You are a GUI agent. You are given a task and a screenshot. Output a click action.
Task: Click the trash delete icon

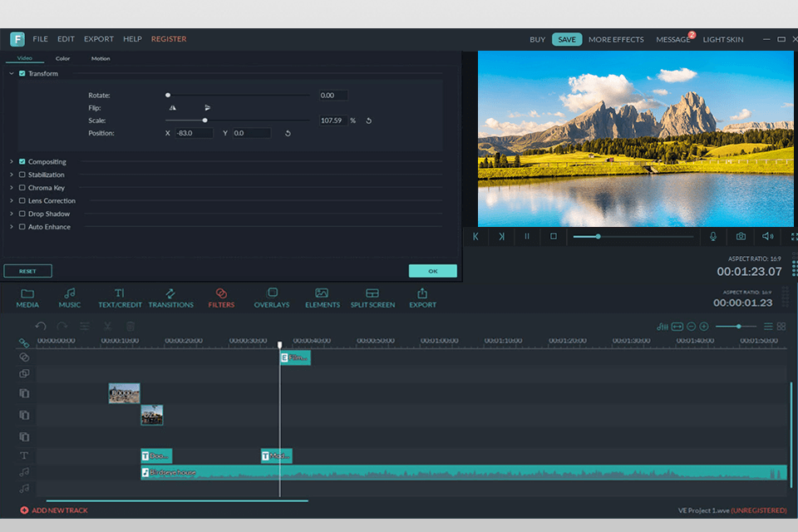[x=131, y=326]
